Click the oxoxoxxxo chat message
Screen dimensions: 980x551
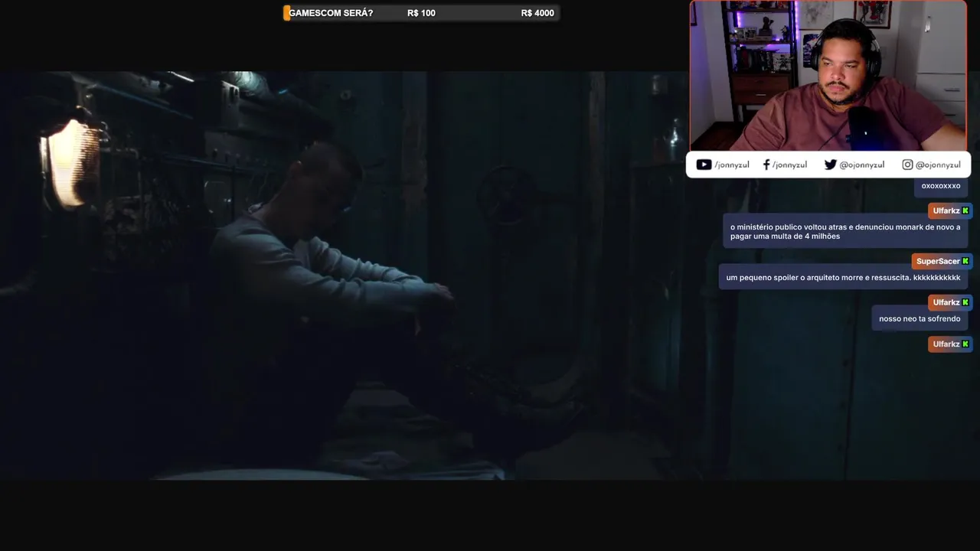941,186
